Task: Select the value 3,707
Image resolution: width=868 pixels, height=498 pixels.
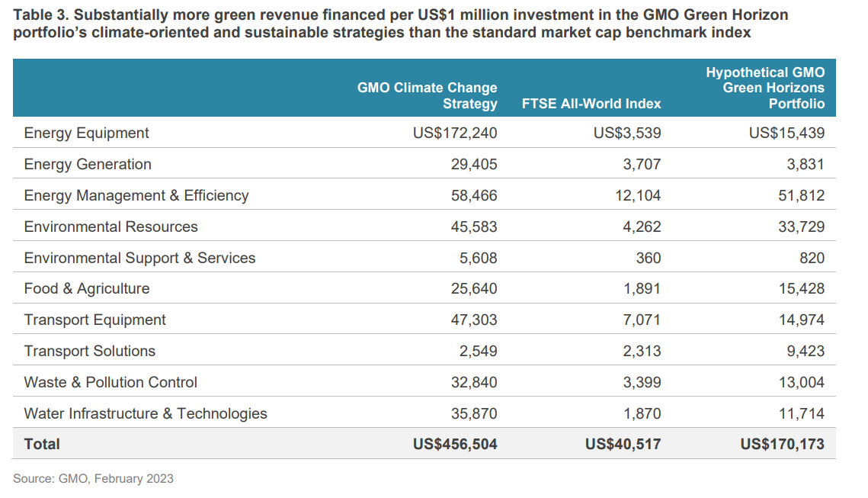Action: click(642, 165)
